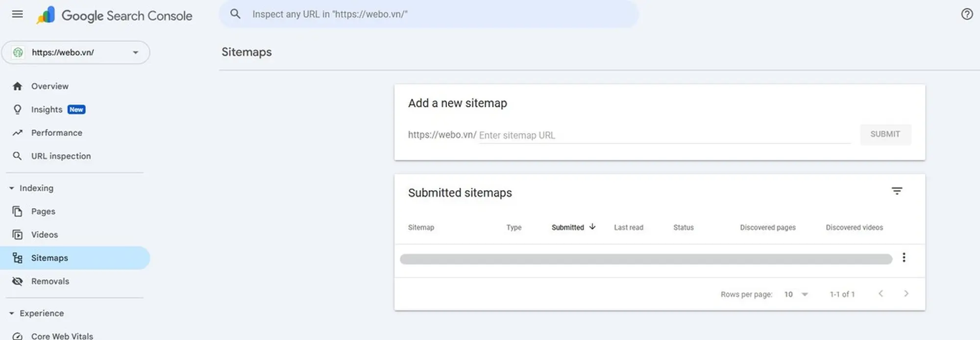
Task: Click the sort arrow beside Submitted column
Action: pyautogui.click(x=592, y=227)
